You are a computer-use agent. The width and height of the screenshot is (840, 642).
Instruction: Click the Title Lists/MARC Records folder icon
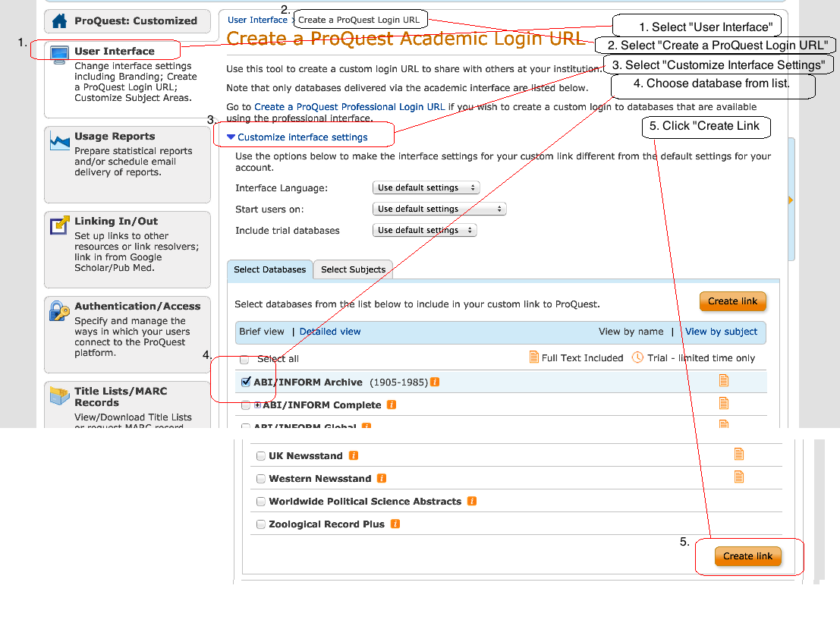click(x=59, y=395)
